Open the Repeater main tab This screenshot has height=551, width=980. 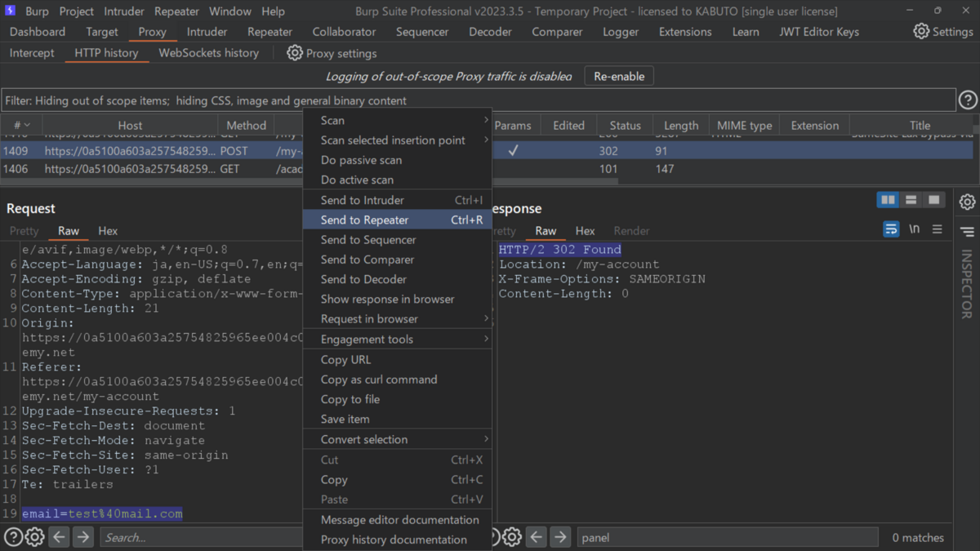click(x=269, y=32)
